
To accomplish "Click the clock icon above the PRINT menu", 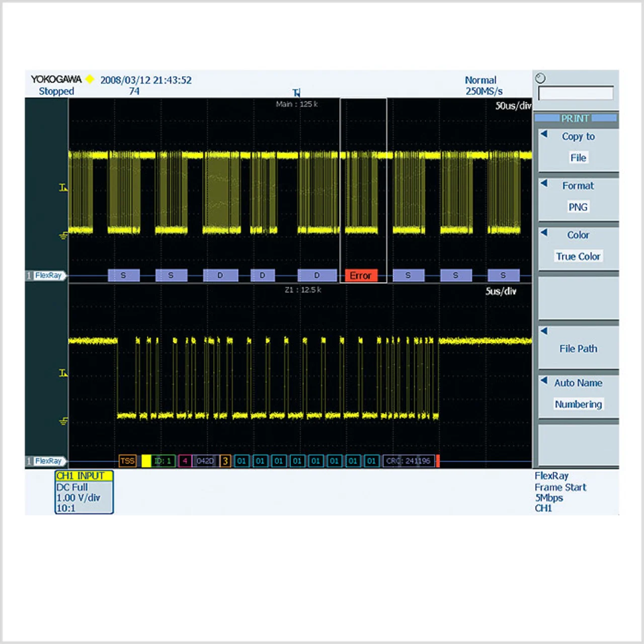I will point(540,78).
